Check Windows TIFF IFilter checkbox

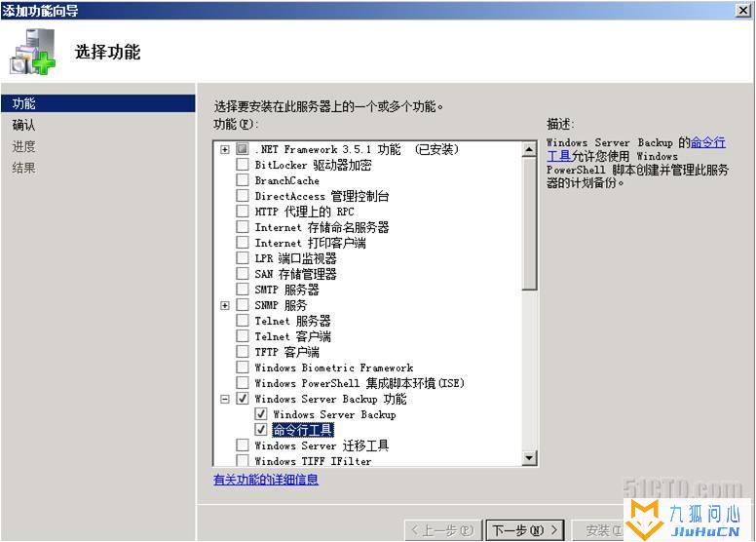[243, 460]
